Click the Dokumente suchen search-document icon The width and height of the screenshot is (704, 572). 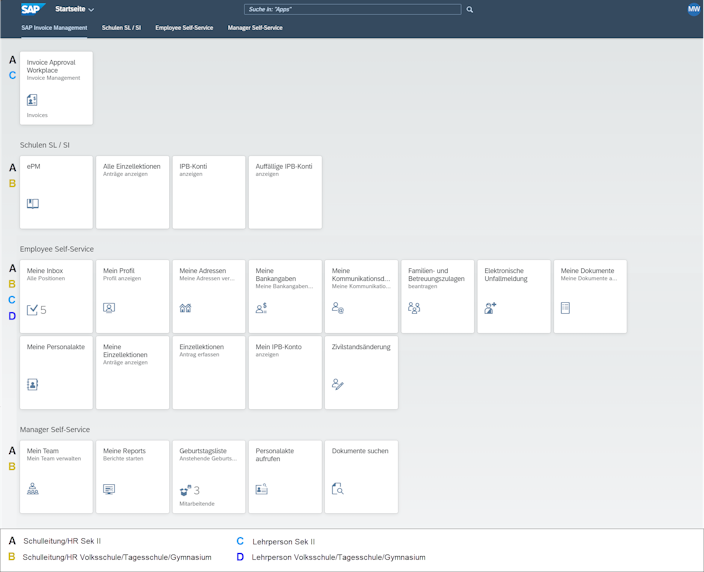coord(338,489)
